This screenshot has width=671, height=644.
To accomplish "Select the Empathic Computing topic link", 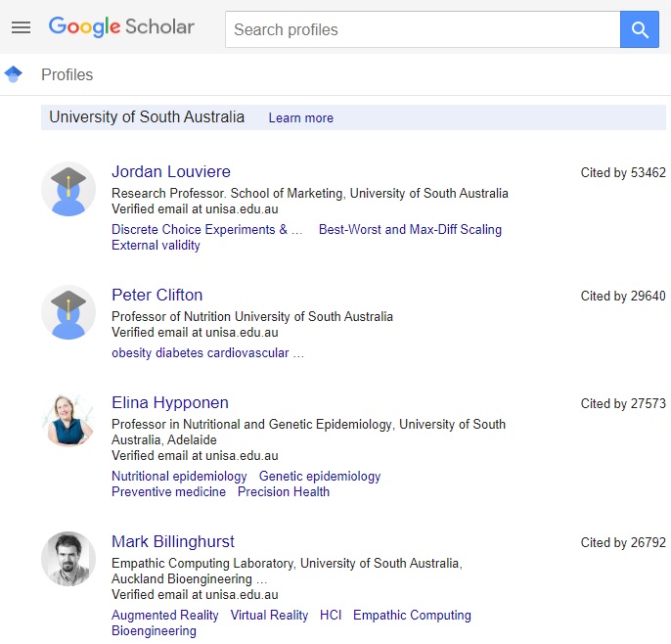I will pyautogui.click(x=412, y=615).
